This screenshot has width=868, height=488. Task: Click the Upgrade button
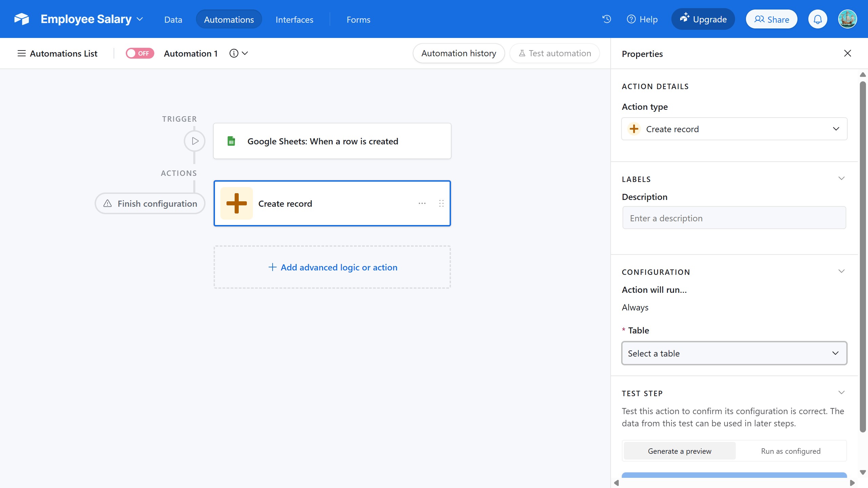tap(703, 19)
